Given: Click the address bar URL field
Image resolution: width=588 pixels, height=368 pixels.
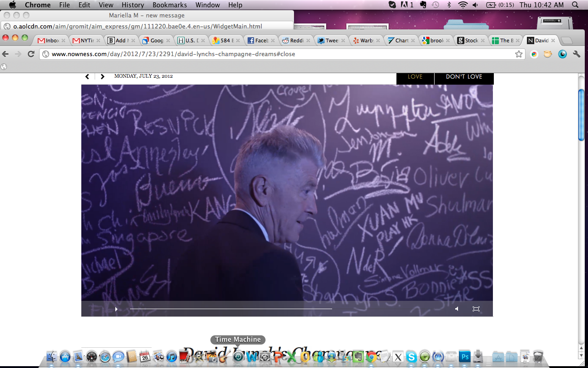Looking at the screenshot, I should pos(276,54).
